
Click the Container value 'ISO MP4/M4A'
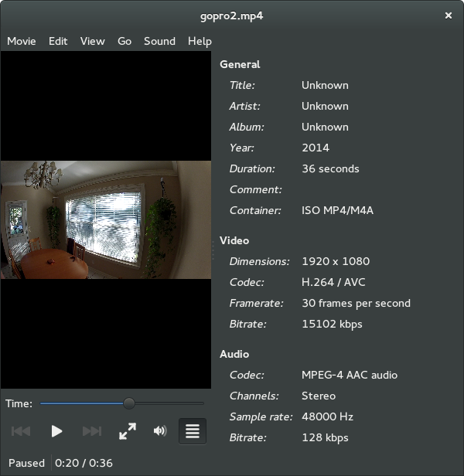pos(337,210)
